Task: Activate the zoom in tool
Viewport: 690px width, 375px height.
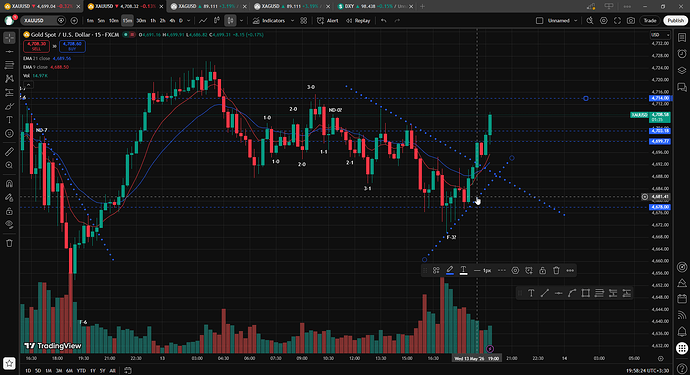Action: click(9, 165)
